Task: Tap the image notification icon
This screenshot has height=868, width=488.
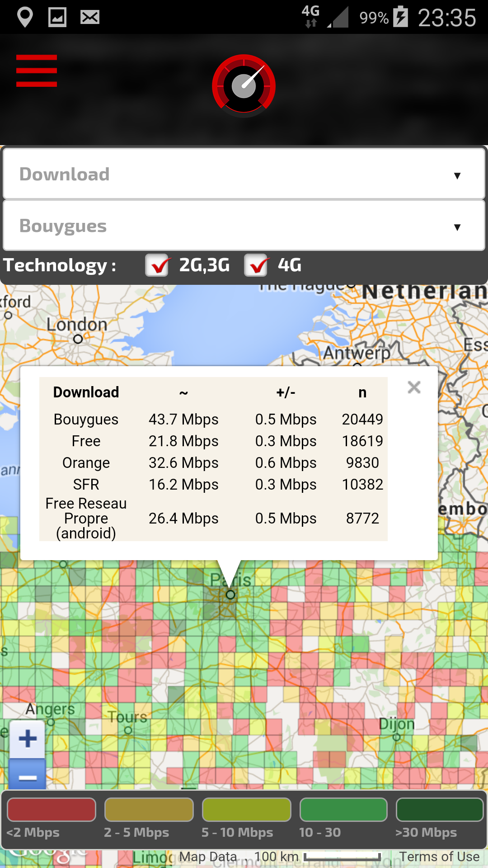Action: [57, 18]
